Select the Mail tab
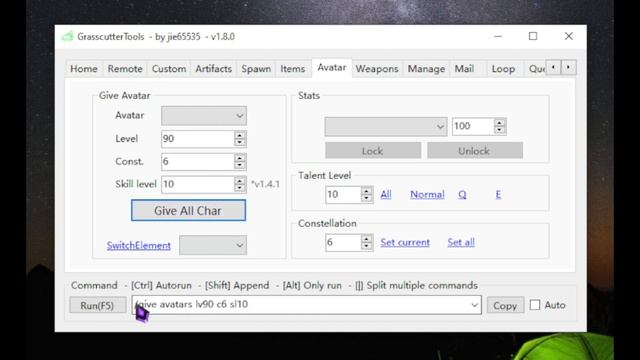Viewport: 640px width, 360px height. [x=464, y=69]
